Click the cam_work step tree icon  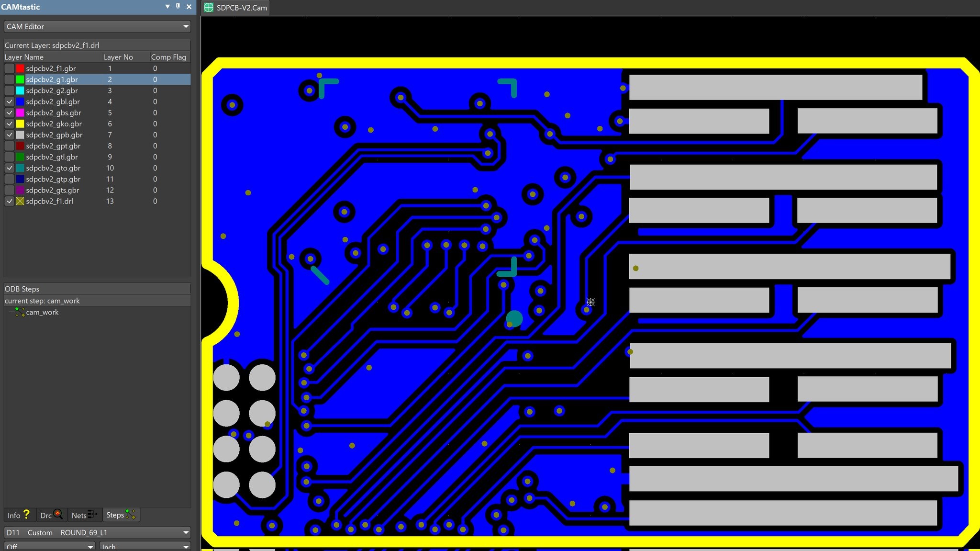20,312
